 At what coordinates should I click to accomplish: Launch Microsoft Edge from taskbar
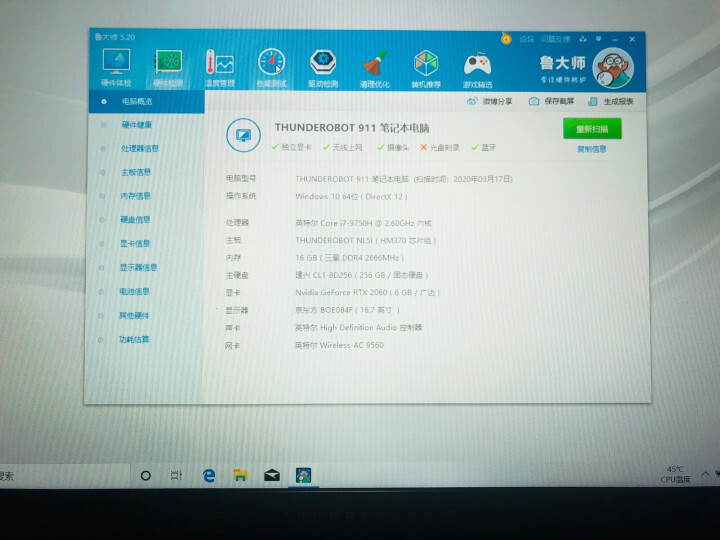coord(209,475)
